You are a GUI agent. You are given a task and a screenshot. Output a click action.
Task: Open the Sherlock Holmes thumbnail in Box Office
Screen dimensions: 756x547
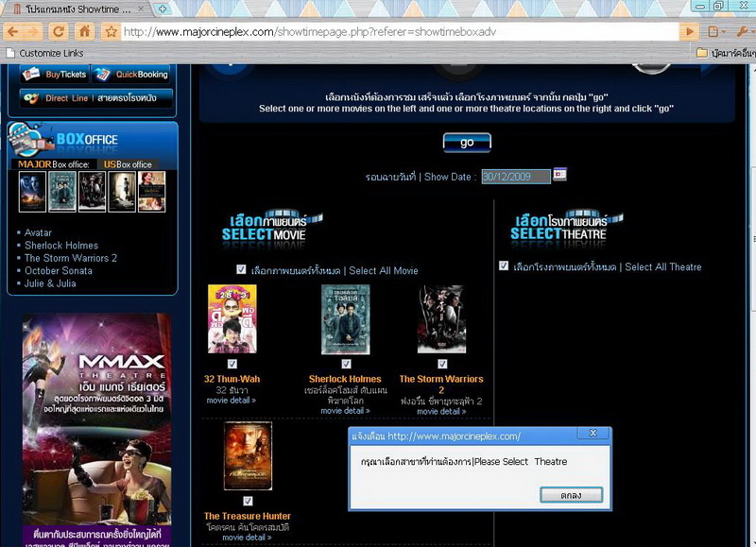coord(62,192)
